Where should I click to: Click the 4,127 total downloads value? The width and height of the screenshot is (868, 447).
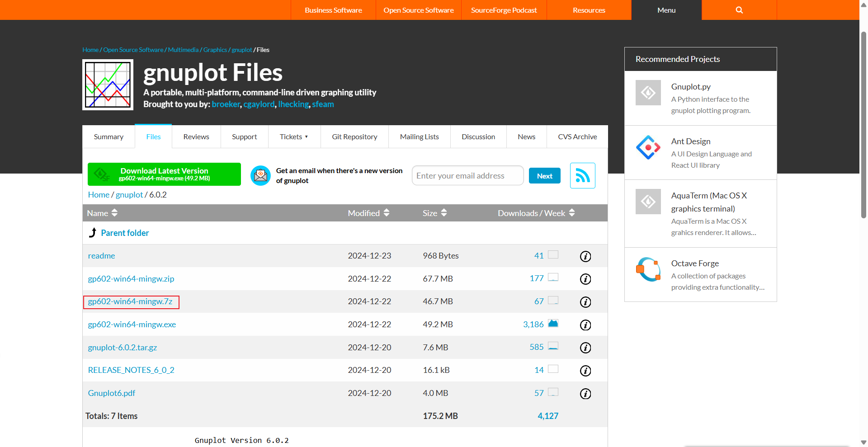tap(548, 416)
